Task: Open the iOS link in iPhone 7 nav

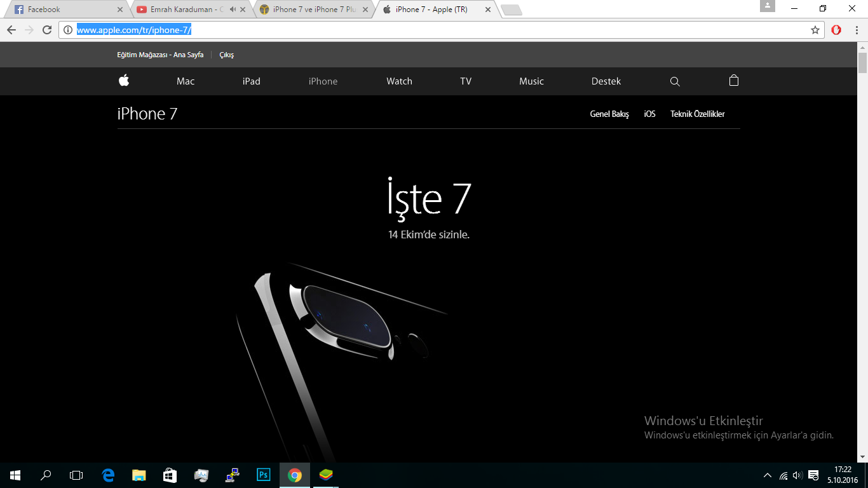Action: (649, 114)
